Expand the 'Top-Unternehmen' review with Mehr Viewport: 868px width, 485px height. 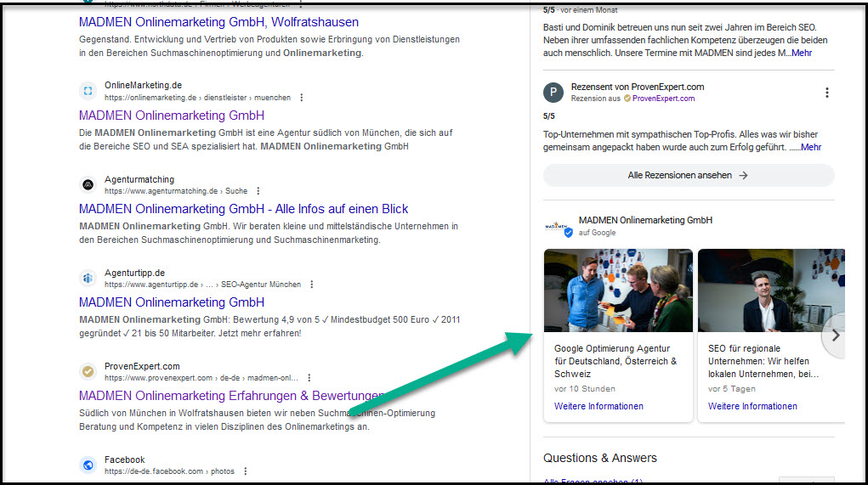click(x=811, y=147)
